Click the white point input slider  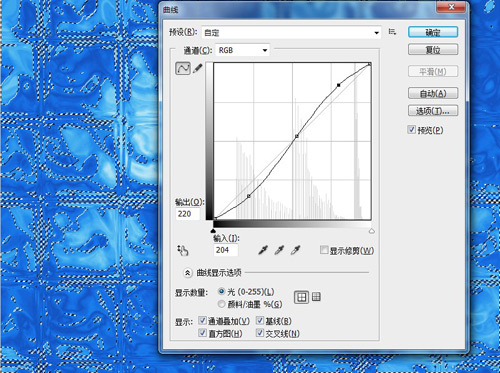[x=371, y=231]
